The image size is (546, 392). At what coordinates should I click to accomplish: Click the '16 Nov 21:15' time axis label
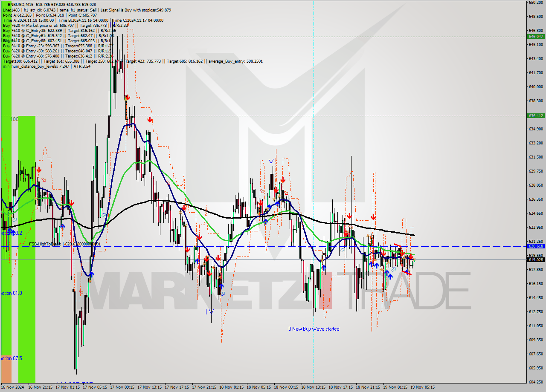pos(41,387)
